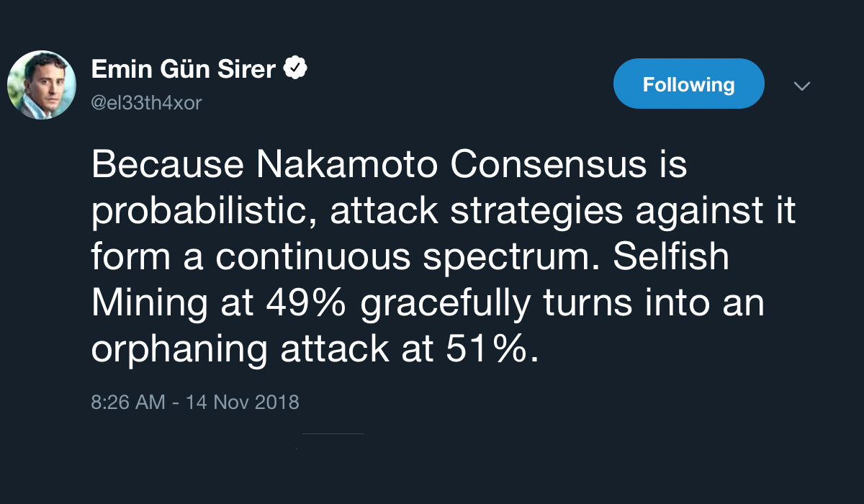Expand the tweet options chevron
This screenshot has width=864, height=504.
tap(801, 86)
